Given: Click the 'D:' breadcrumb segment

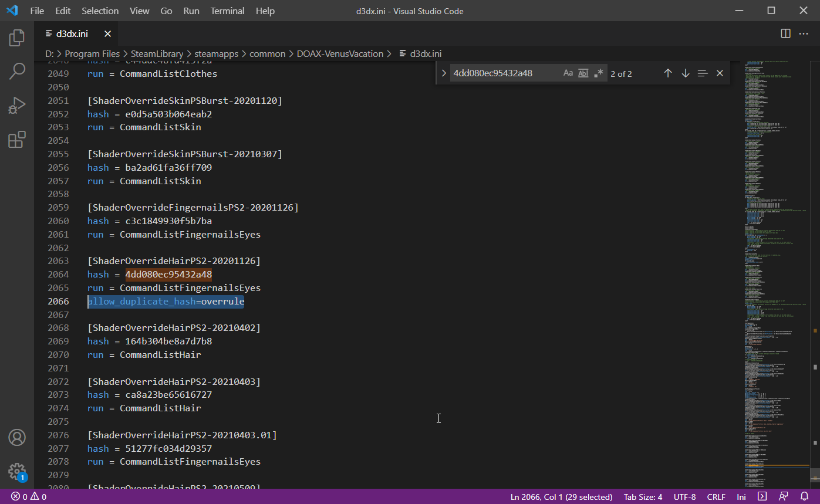Looking at the screenshot, I should (49, 53).
